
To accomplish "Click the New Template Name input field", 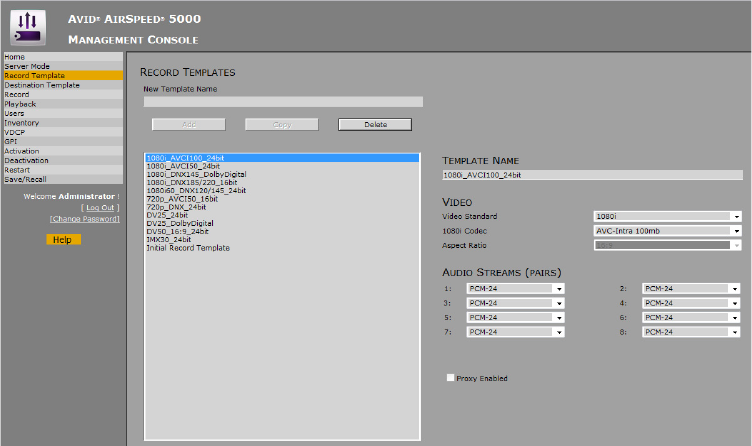I will point(283,102).
